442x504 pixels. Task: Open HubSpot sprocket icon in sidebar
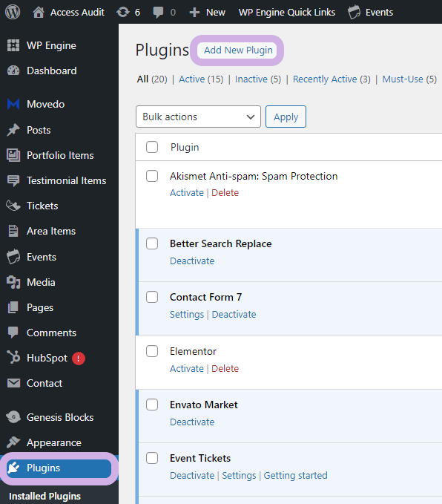click(13, 358)
